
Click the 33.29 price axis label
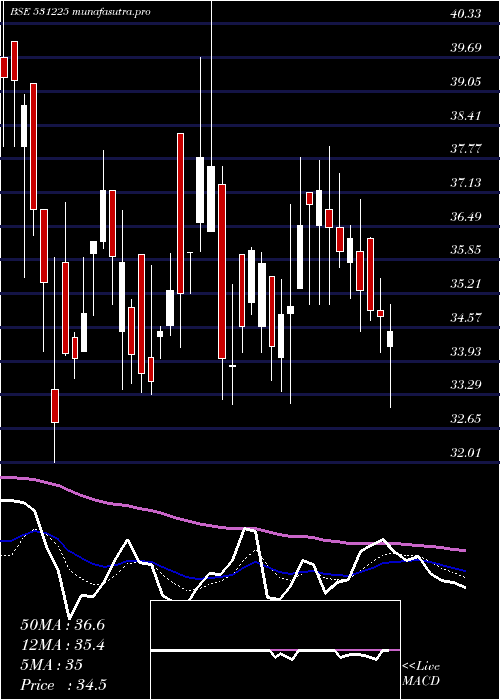coord(466,385)
